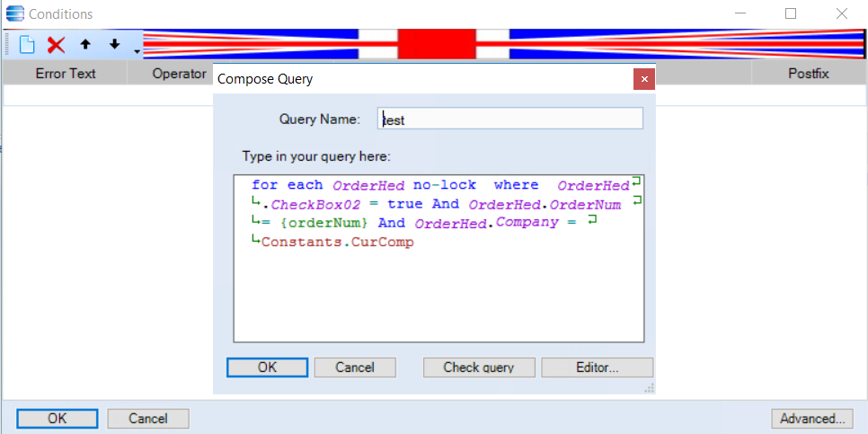Click the dialog resize grip corner
868x434 pixels.
click(x=650, y=388)
